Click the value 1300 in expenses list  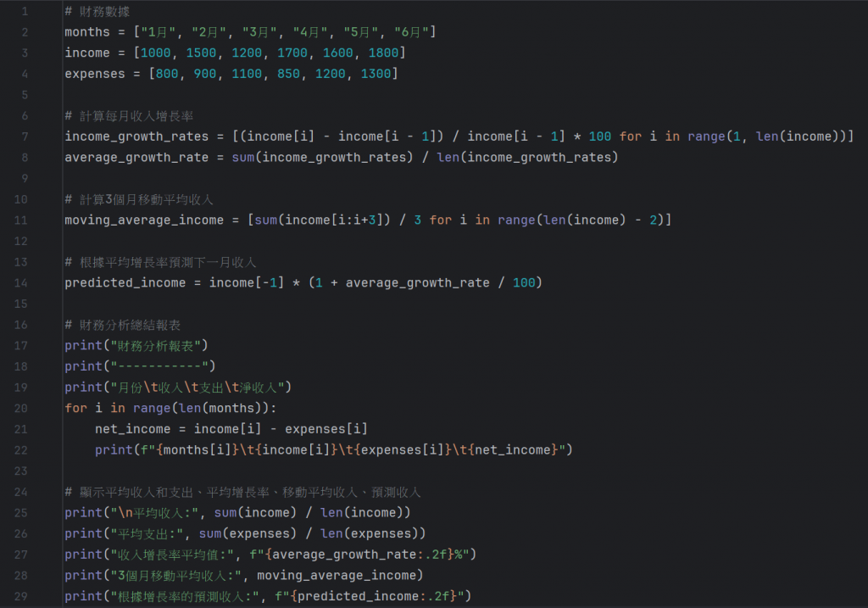pos(376,75)
